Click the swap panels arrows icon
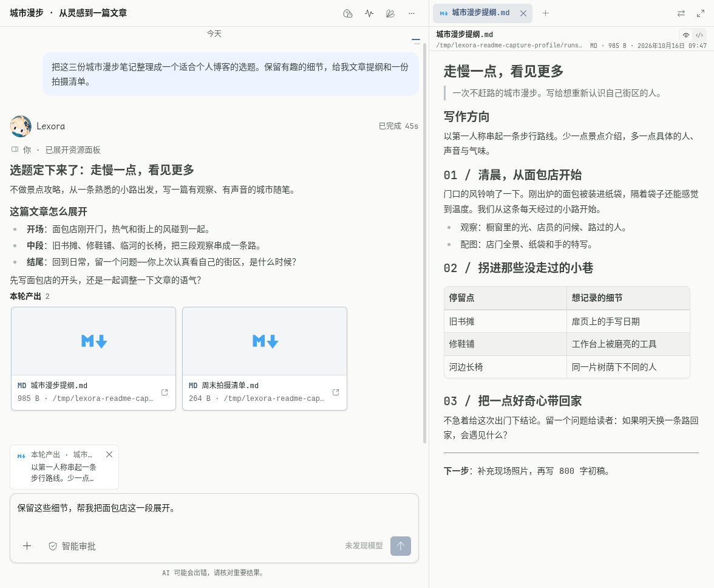 [x=681, y=13]
